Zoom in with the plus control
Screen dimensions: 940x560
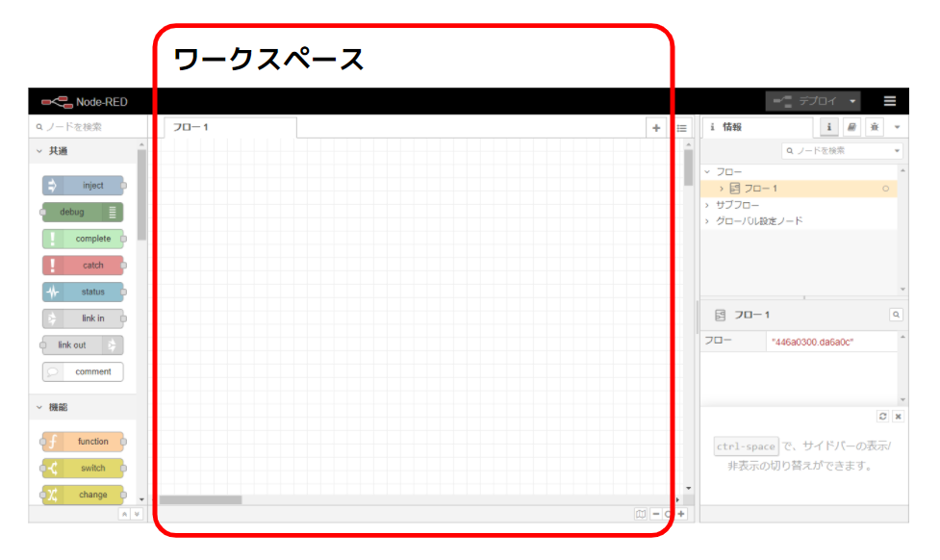tap(681, 514)
